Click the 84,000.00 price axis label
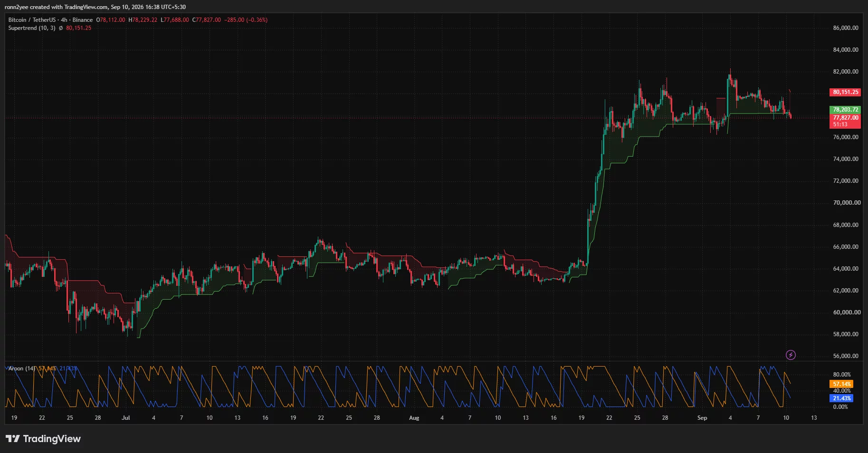 (846, 50)
